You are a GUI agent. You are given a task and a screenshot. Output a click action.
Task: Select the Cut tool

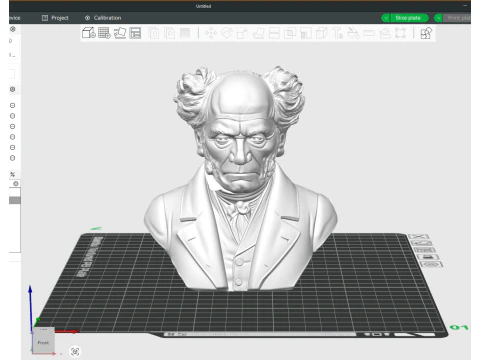coord(274,33)
